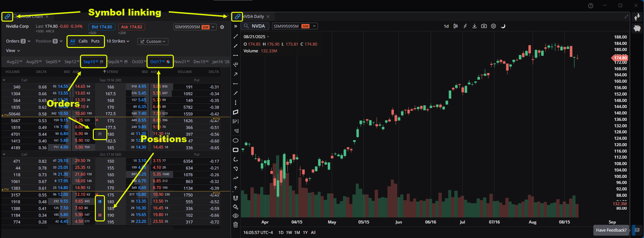
Task: Open the 10 Strikes dropdown
Action: point(118,41)
